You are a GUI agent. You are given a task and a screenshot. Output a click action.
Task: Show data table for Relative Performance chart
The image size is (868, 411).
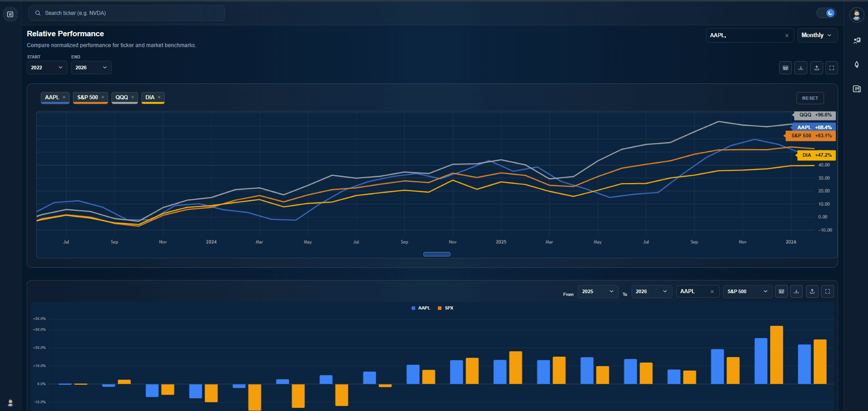786,68
